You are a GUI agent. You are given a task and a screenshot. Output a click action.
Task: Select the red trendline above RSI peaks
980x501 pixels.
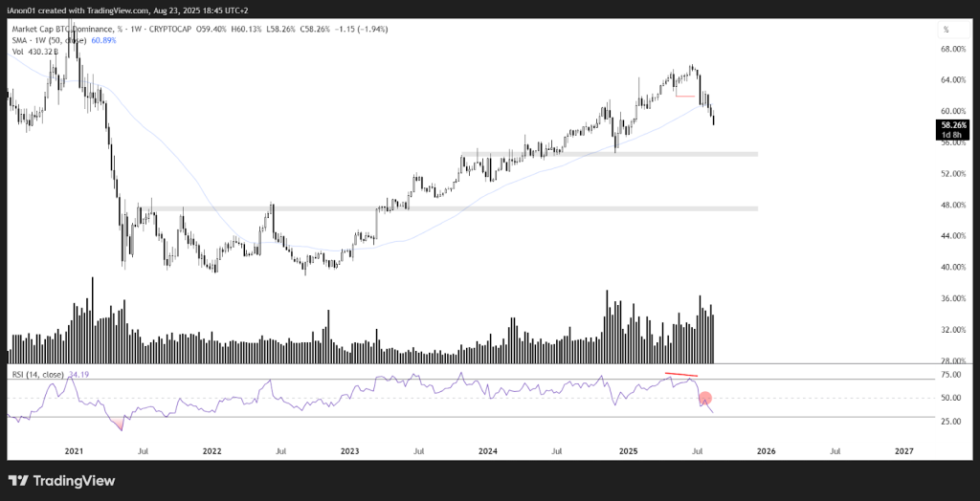pyautogui.click(x=682, y=374)
